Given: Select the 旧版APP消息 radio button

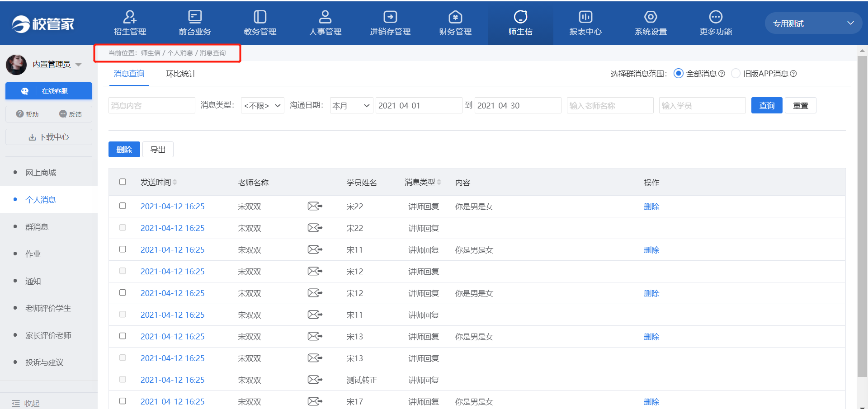Looking at the screenshot, I should pyautogui.click(x=736, y=73).
